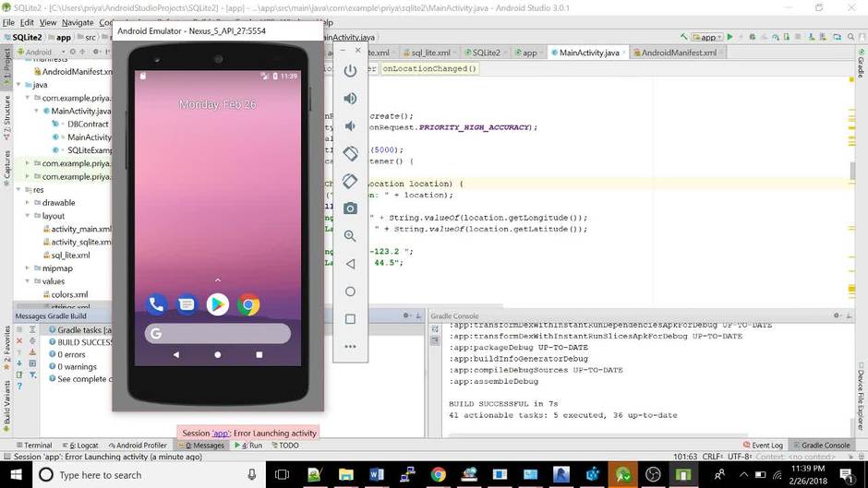Click the Windows Start button
This screenshot has height=488, width=868.
16,475
